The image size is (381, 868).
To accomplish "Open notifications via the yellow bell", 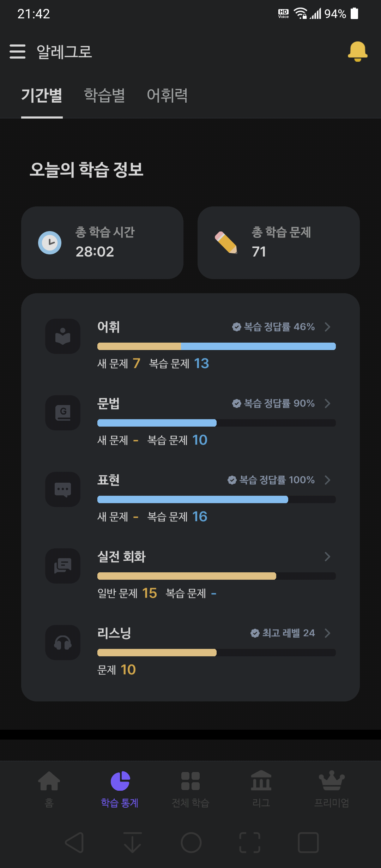I will pyautogui.click(x=358, y=52).
